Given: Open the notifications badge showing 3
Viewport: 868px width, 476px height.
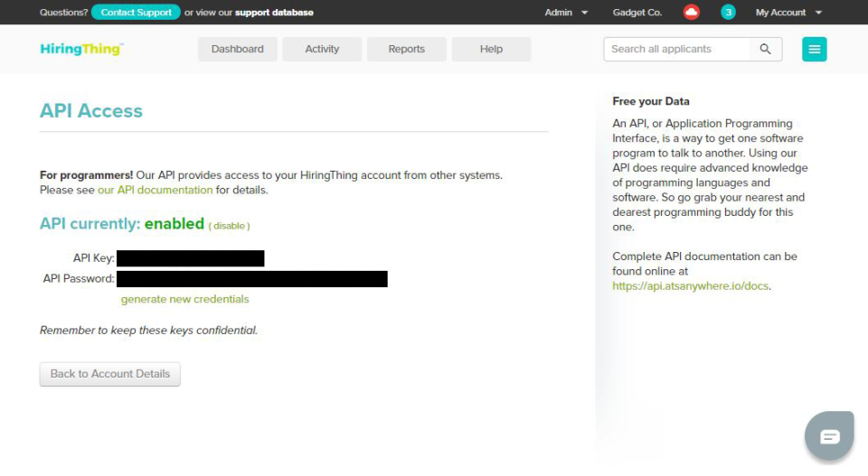Looking at the screenshot, I should (728, 13).
